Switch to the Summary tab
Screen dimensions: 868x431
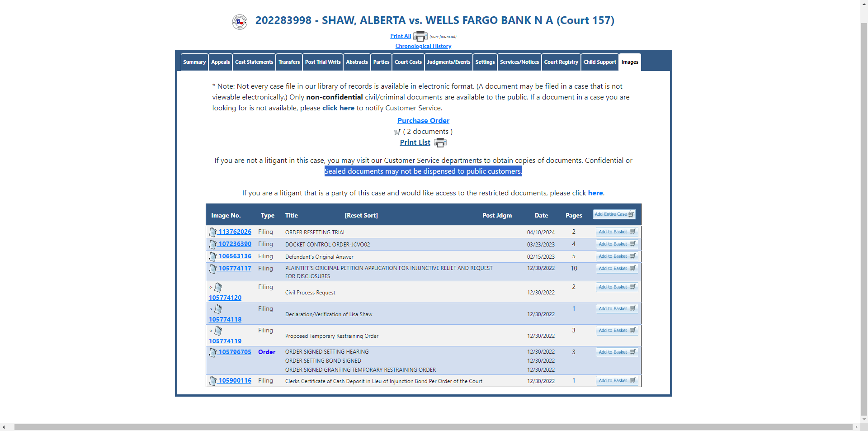(x=194, y=62)
